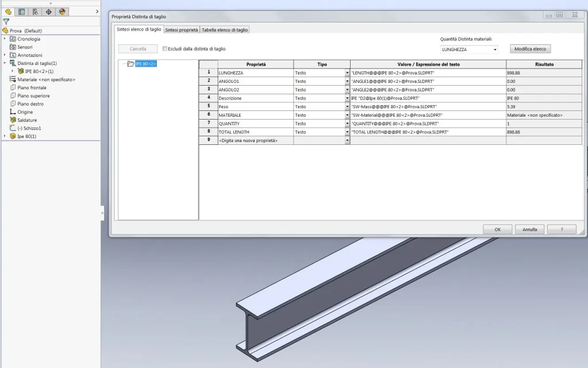Open Tipo dropdown for ANGOLO1 row
The height and width of the screenshot is (368, 588).
347,82
